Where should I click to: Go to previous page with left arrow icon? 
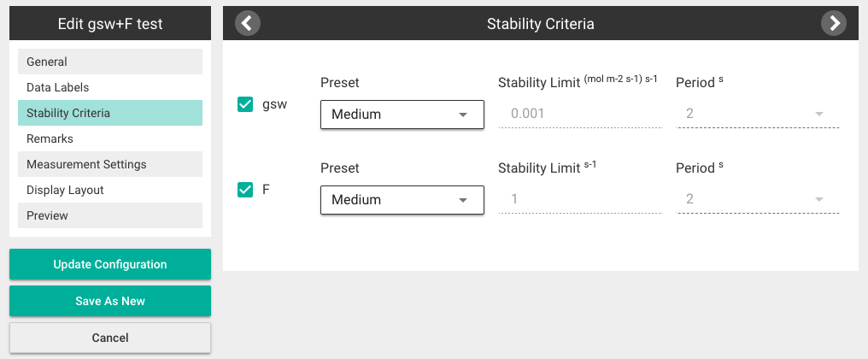(248, 23)
